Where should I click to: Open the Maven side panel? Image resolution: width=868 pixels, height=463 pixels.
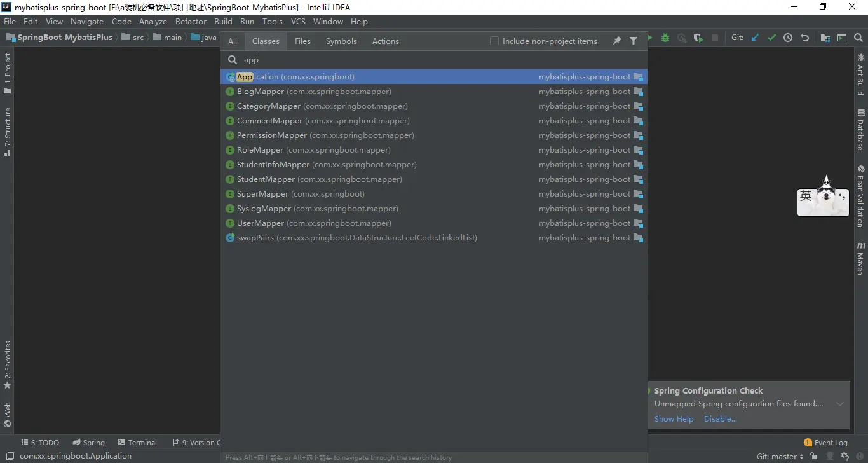tap(860, 258)
